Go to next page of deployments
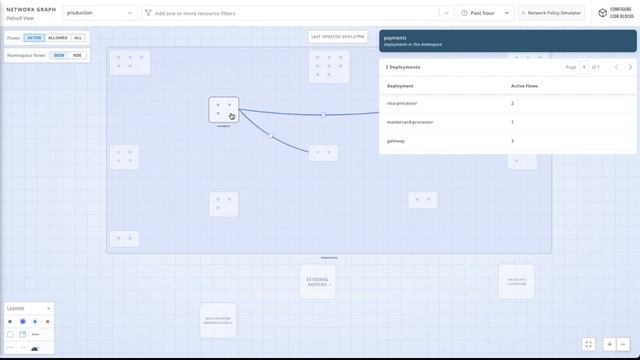This screenshot has height=360, width=640. click(630, 67)
